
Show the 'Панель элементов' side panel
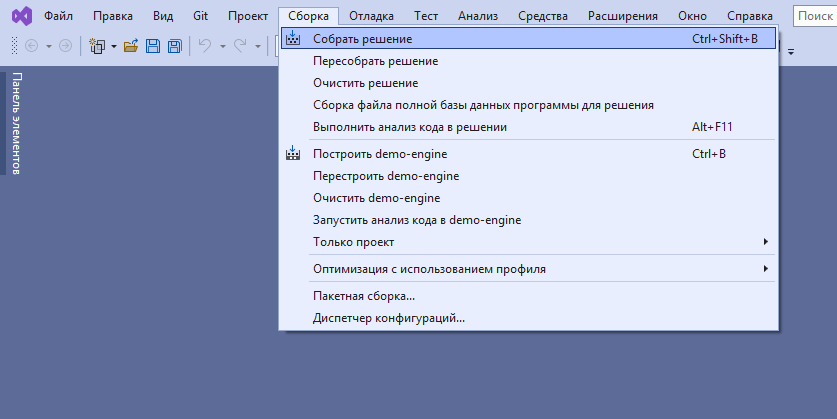tap(15, 124)
